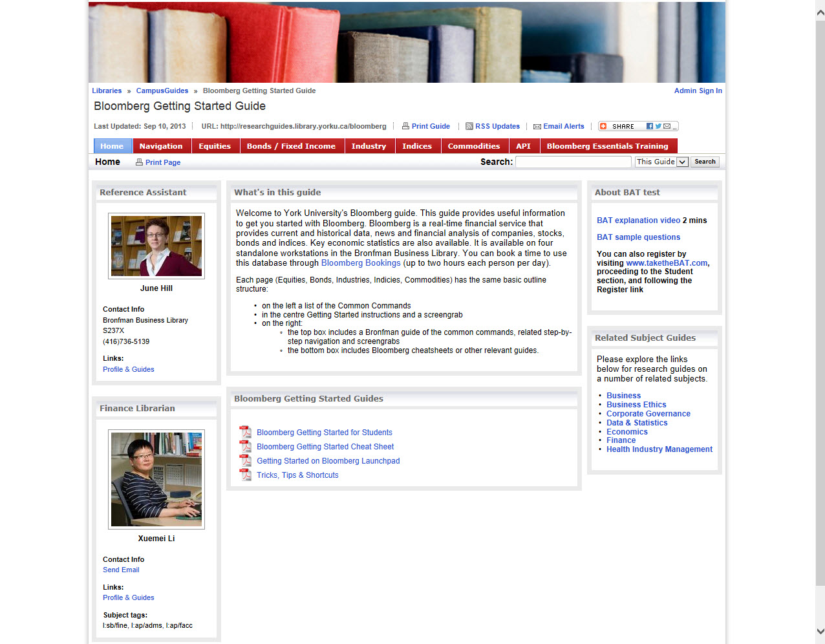Switch to the Home tab
Viewport: 825px width, 644px height.
click(x=112, y=146)
